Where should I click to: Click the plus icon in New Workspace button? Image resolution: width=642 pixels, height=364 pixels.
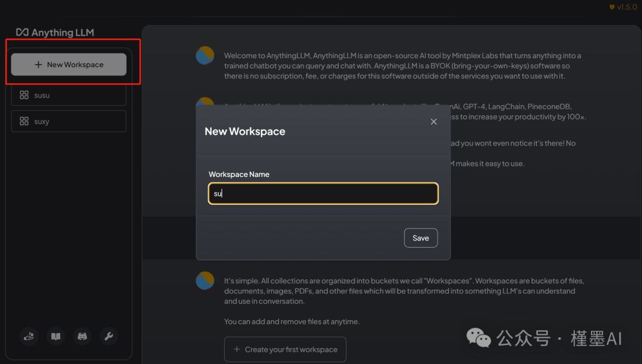(x=39, y=65)
